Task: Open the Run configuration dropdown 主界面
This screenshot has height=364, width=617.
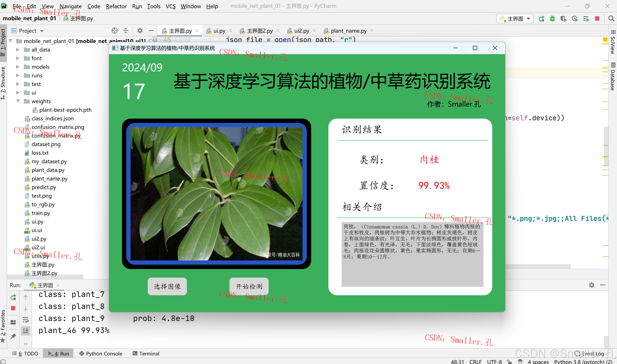Action: pos(515,19)
